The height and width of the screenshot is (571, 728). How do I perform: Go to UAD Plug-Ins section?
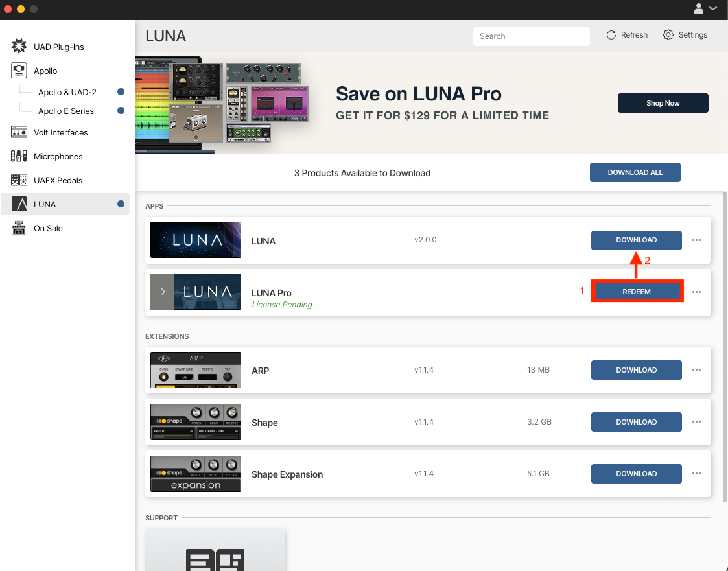[x=58, y=47]
